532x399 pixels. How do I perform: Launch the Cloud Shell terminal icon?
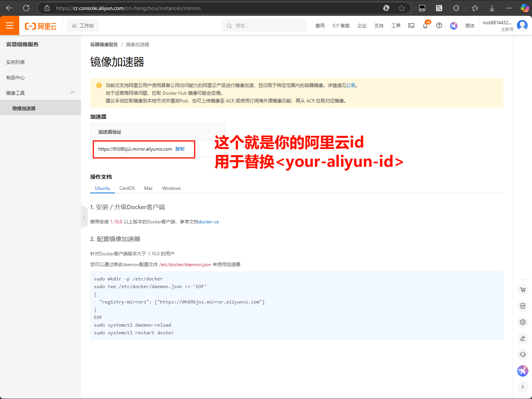click(411, 25)
